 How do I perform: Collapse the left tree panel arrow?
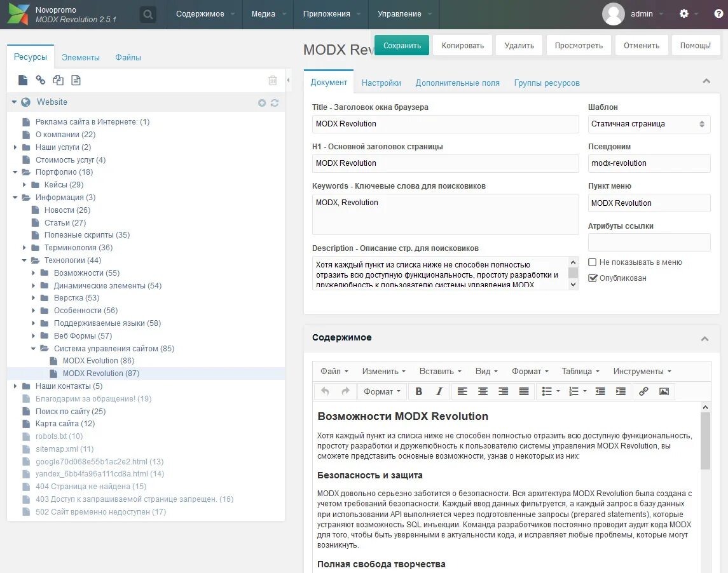(288, 80)
